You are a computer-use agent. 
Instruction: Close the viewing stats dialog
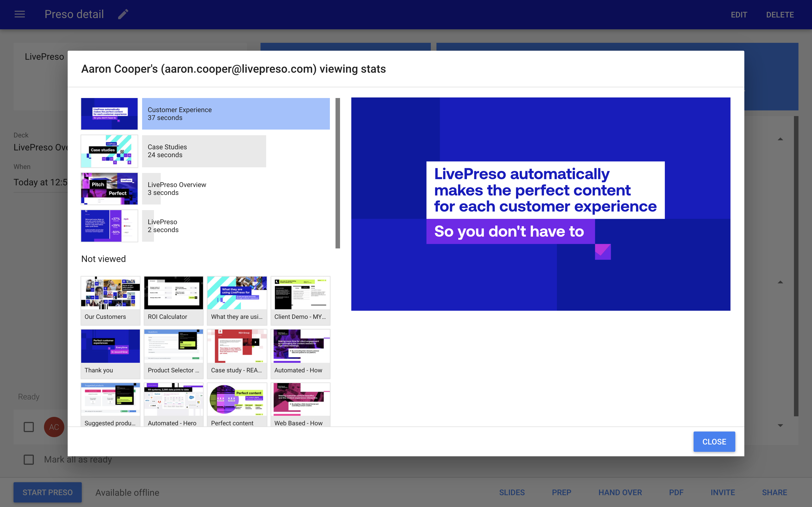714,441
